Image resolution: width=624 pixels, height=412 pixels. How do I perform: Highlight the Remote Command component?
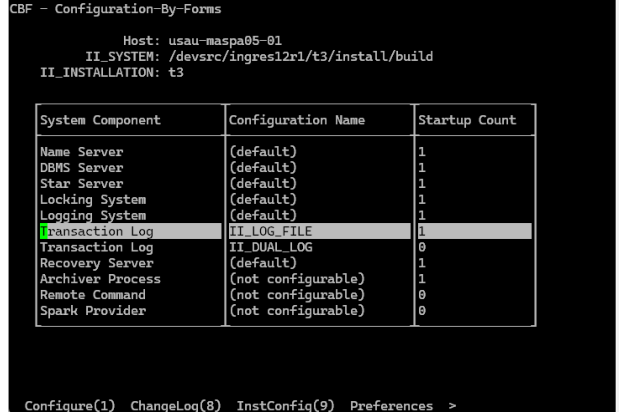pos(92,295)
